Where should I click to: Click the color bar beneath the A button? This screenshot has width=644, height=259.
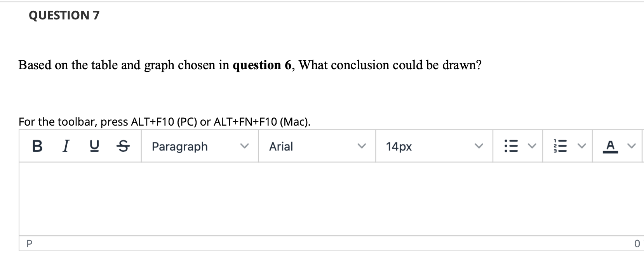610,151
